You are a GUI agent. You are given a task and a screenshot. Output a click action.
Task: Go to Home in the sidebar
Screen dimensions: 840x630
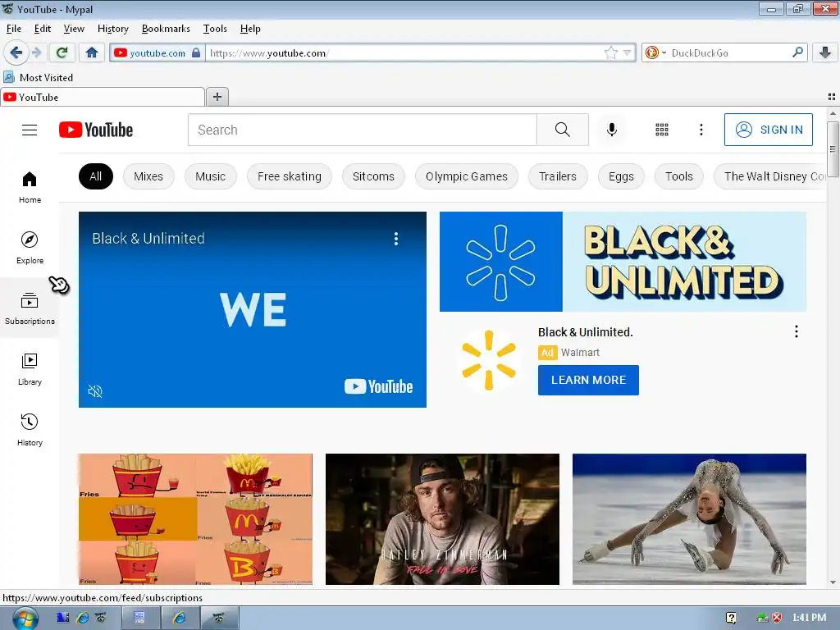(x=30, y=188)
